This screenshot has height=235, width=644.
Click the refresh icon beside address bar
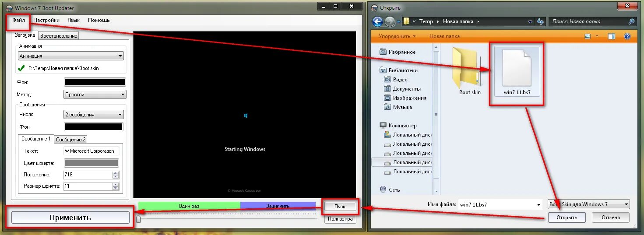(541, 21)
